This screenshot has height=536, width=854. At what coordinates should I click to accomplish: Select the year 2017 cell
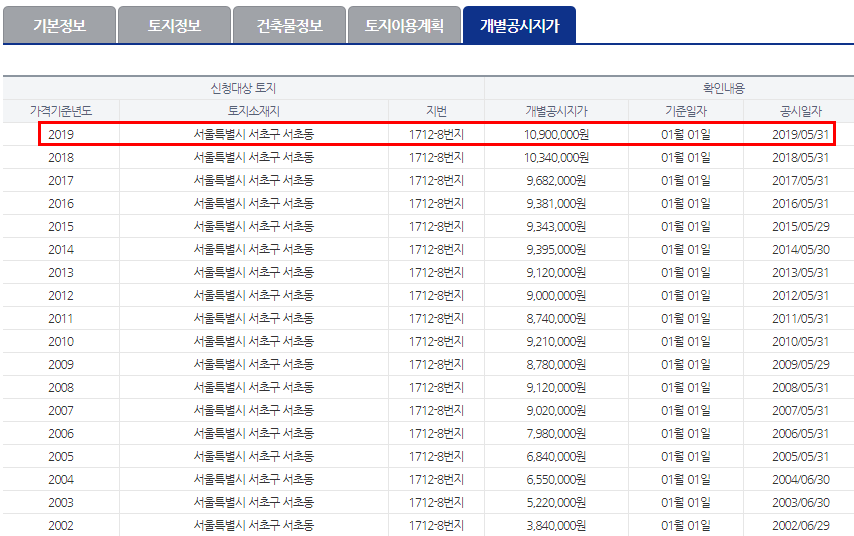61,180
